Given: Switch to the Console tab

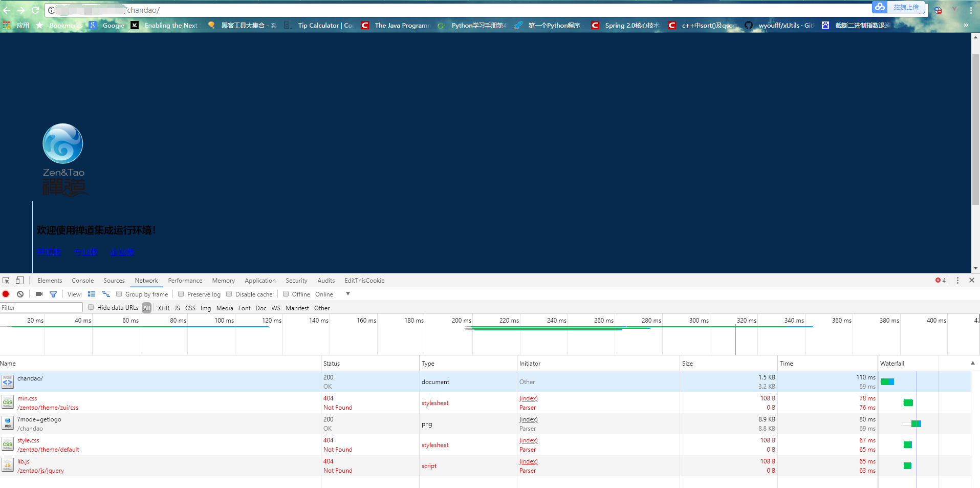Looking at the screenshot, I should point(82,281).
